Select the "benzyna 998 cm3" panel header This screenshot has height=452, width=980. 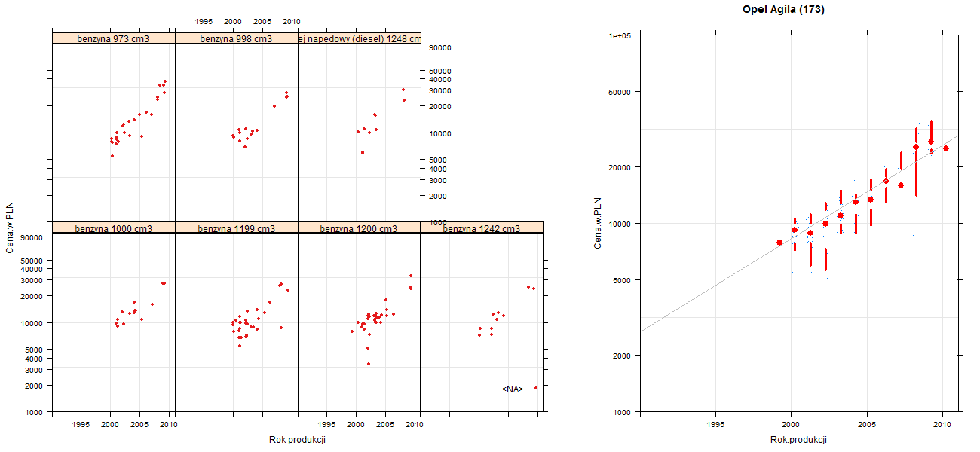236,38
